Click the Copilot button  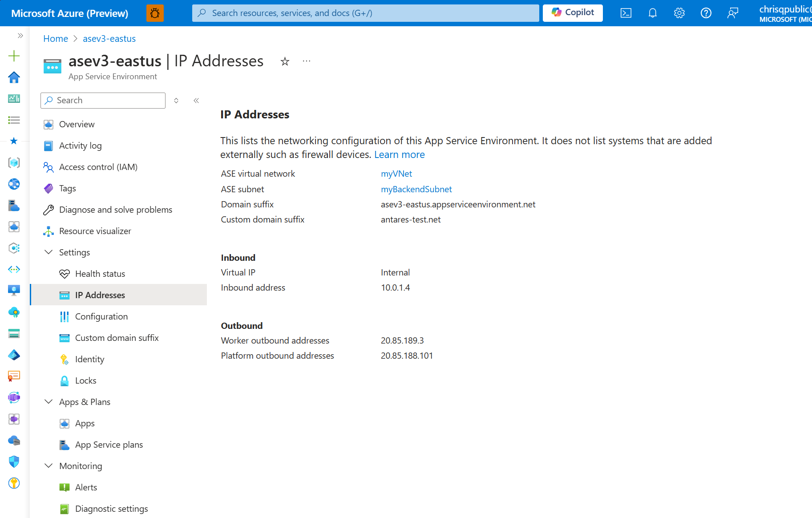pyautogui.click(x=573, y=13)
